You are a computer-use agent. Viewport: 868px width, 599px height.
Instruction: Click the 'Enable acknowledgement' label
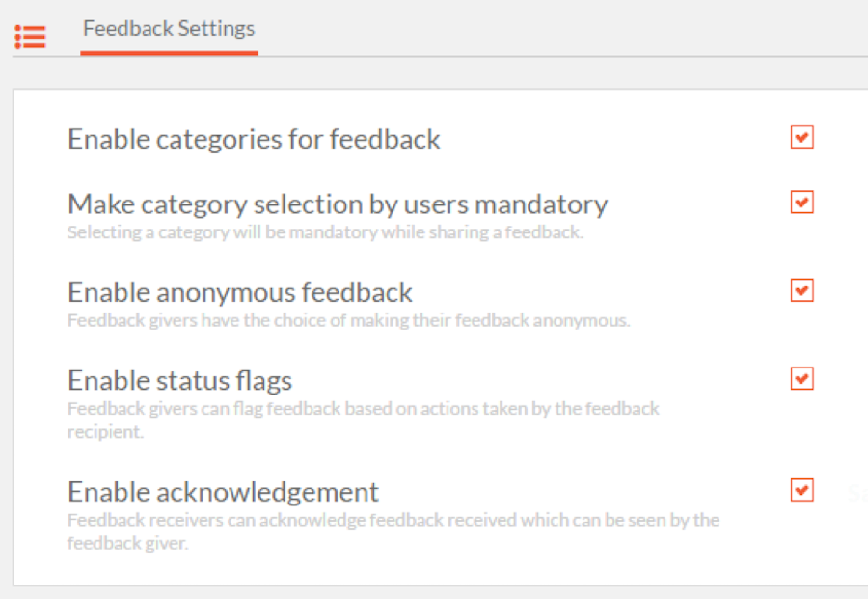click(223, 492)
